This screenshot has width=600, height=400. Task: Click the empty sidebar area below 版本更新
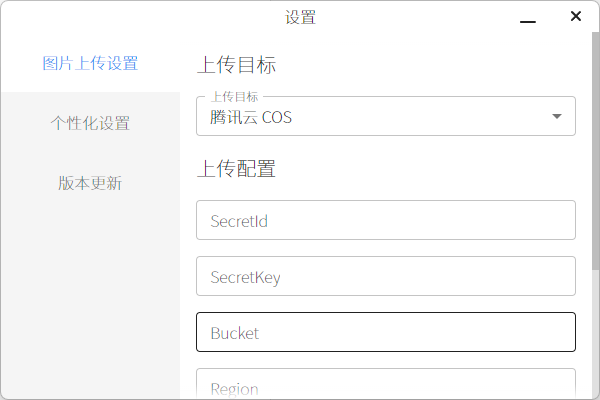point(90,300)
